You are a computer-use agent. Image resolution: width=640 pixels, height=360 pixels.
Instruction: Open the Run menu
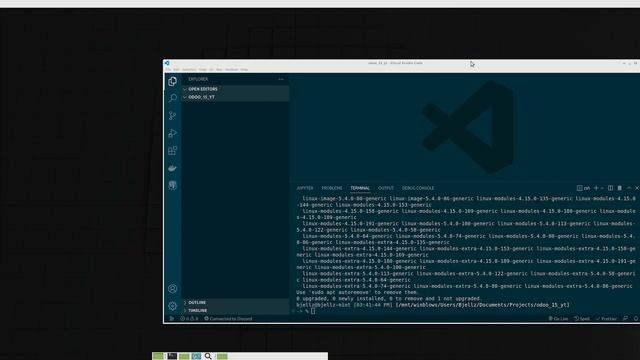pyautogui.click(x=219, y=70)
